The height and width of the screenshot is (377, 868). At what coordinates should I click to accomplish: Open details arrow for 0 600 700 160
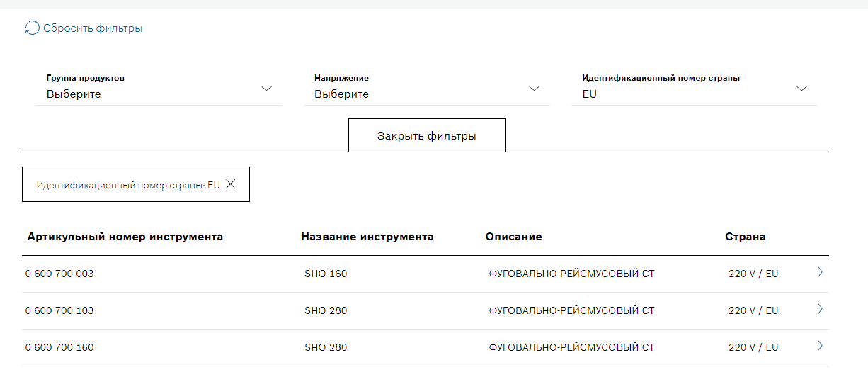coord(820,346)
